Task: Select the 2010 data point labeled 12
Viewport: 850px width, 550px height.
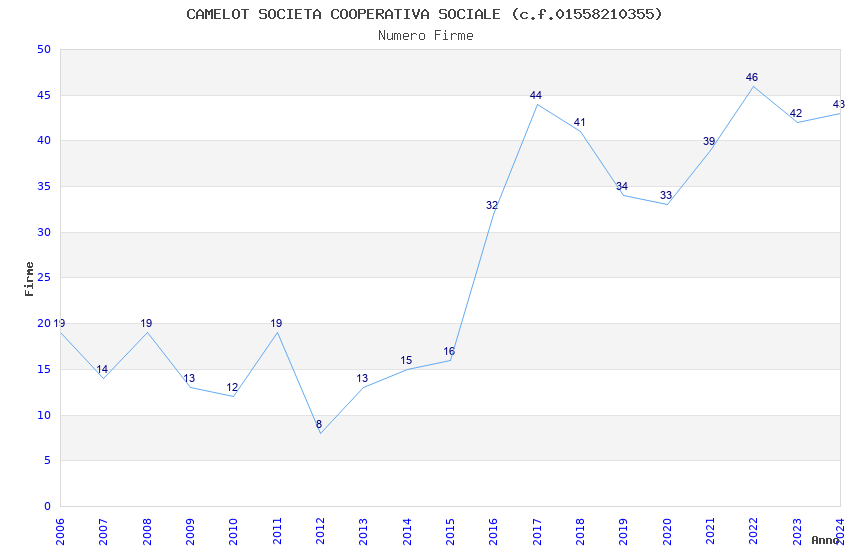Action: click(x=232, y=387)
